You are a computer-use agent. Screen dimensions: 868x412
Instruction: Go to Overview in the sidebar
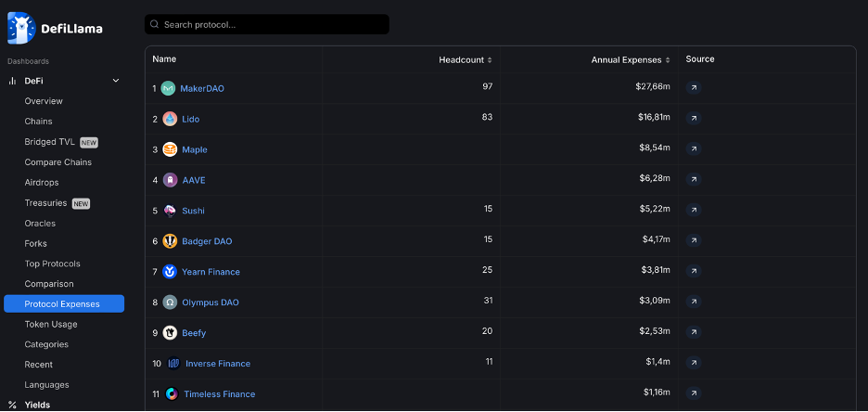coord(44,101)
